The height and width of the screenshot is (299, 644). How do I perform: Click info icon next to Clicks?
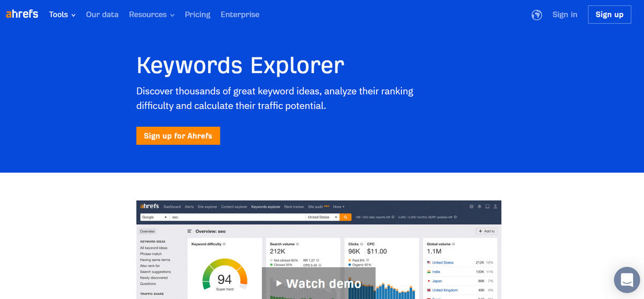point(362,244)
